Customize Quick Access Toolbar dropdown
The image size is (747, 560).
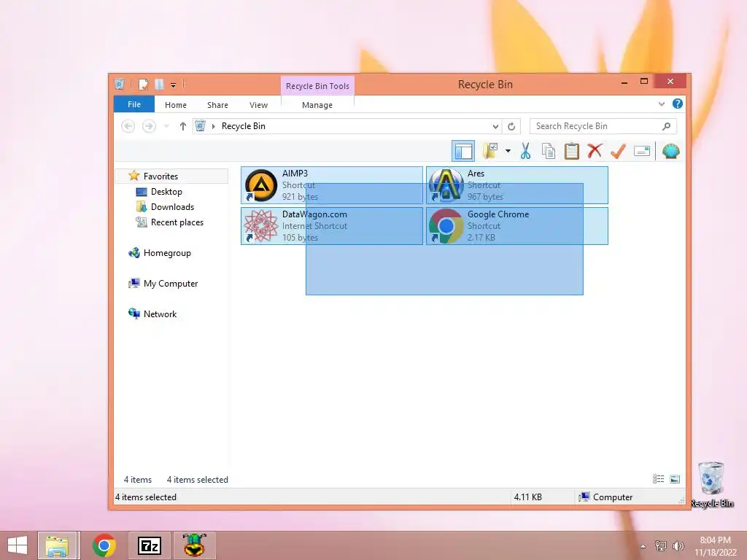(x=174, y=85)
